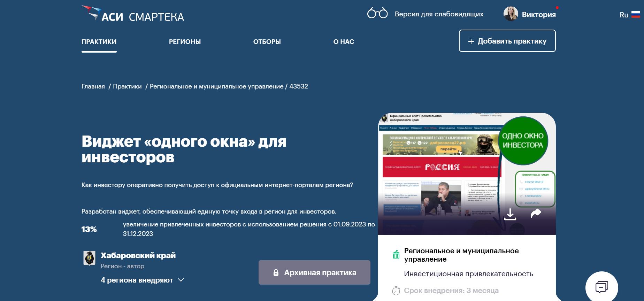Click the АСИ Смартека logo
This screenshot has width=644, height=301.
click(133, 14)
